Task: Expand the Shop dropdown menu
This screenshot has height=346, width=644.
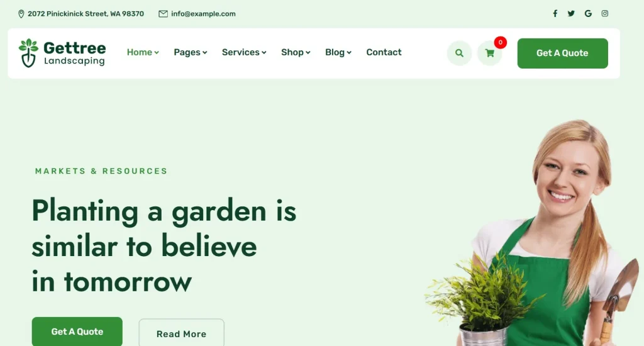Action: click(296, 52)
